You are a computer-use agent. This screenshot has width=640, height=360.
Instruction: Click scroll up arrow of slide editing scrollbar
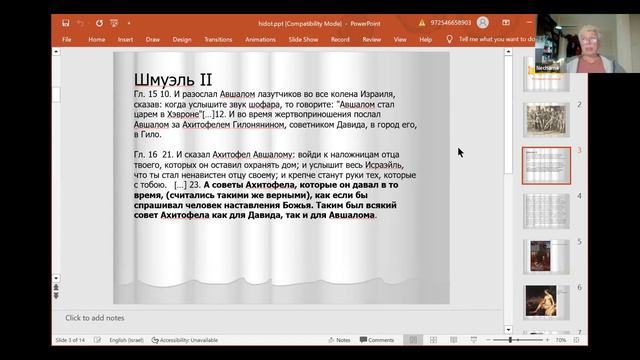[x=508, y=51]
